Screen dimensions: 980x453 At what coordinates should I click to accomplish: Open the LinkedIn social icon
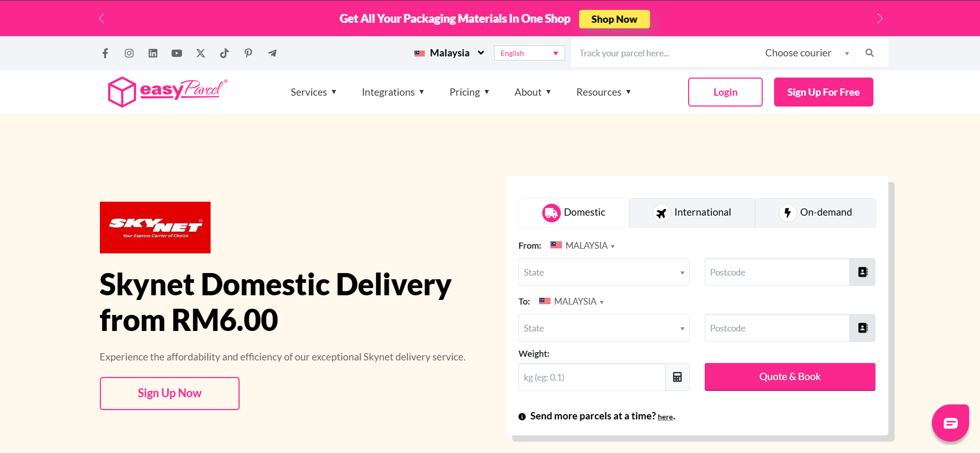(x=153, y=53)
